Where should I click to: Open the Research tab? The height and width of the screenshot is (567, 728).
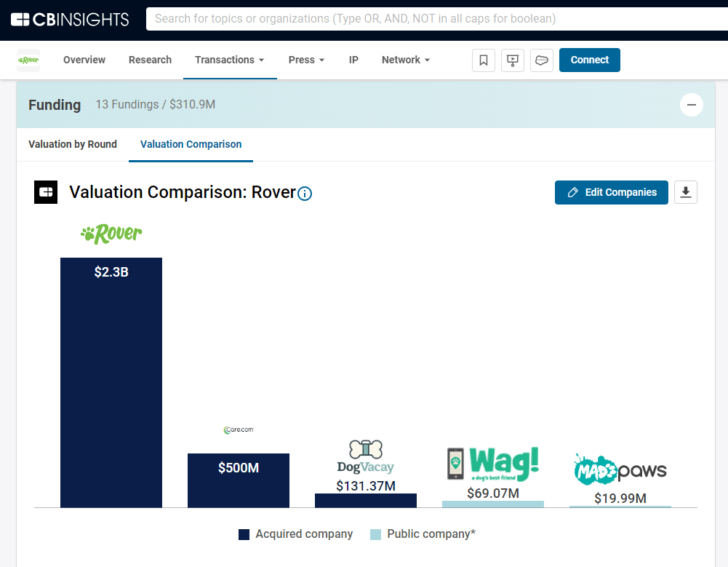coord(150,60)
